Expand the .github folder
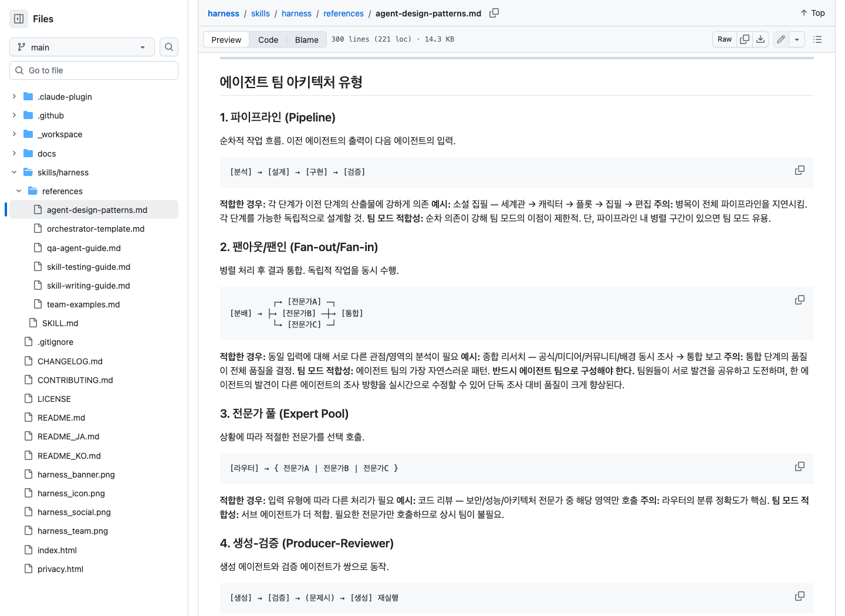The image size is (845, 616). pyautogui.click(x=14, y=115)
